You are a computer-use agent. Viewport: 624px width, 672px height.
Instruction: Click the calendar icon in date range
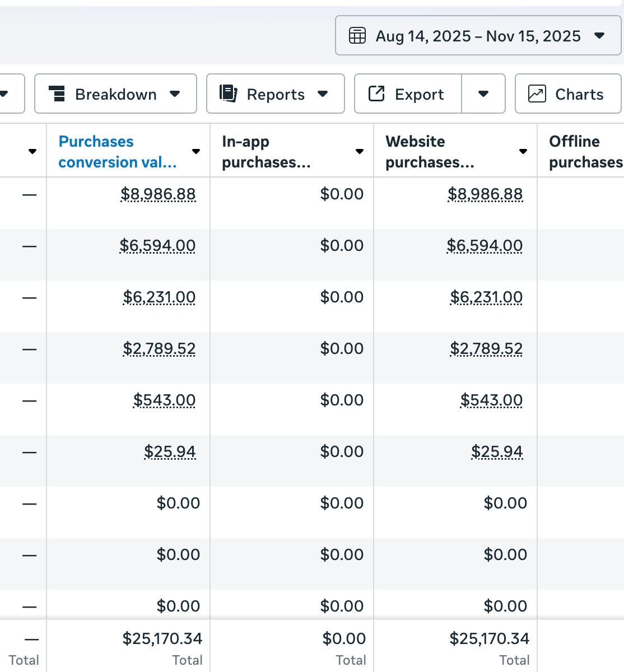357,36
